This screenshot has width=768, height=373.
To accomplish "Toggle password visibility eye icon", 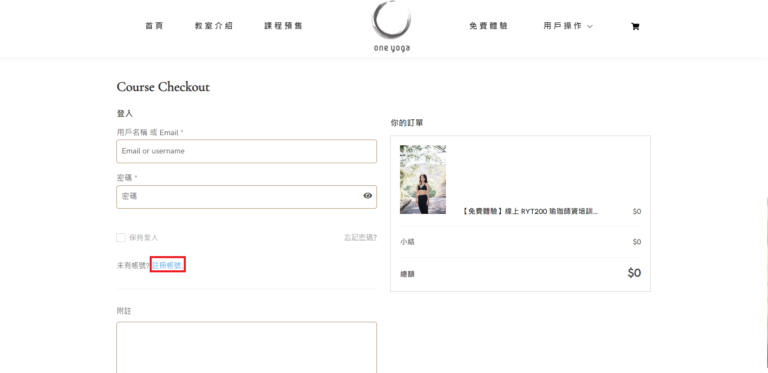I will (367, 196).
